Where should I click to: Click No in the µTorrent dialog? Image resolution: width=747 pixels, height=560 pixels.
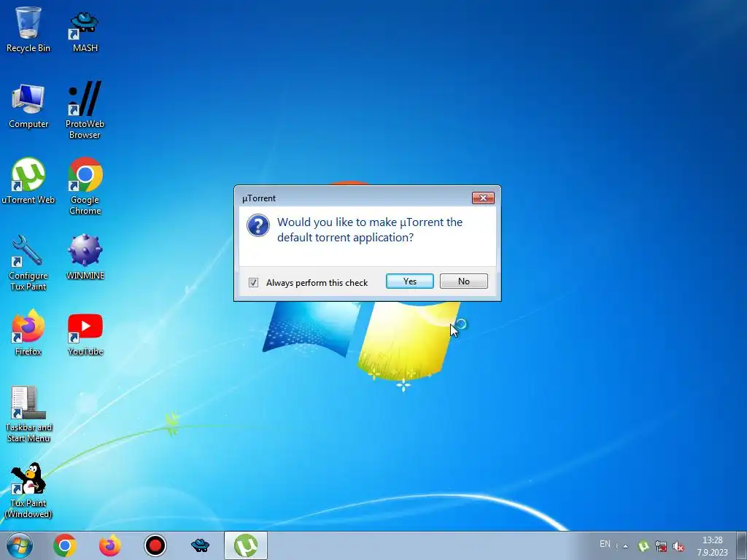[x=463, y=281]
